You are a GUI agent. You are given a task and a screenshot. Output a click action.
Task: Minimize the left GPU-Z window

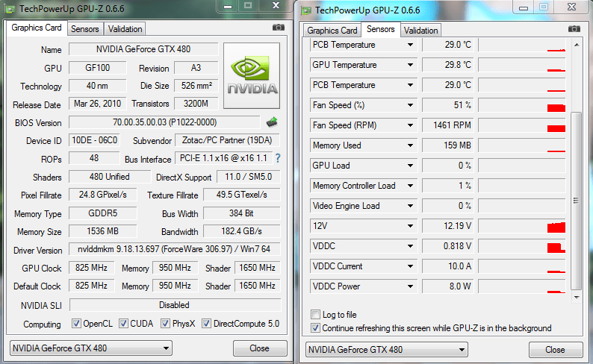(228, 6)
